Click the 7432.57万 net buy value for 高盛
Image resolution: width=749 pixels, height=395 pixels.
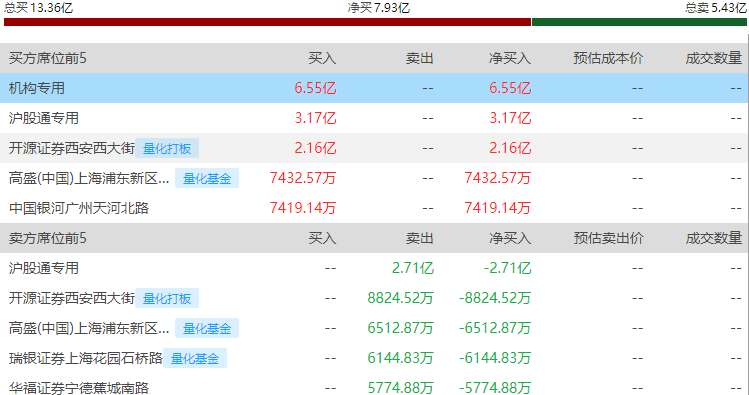coord(497,178)
